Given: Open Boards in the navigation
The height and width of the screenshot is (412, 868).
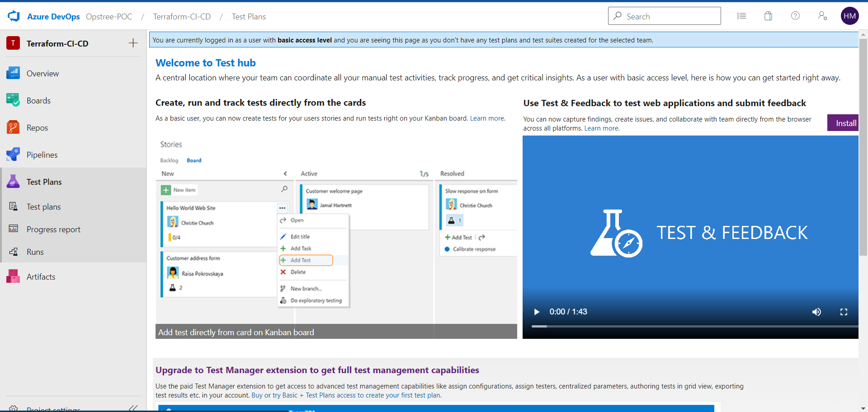Looking at the screenshot, I should (38, 101).
